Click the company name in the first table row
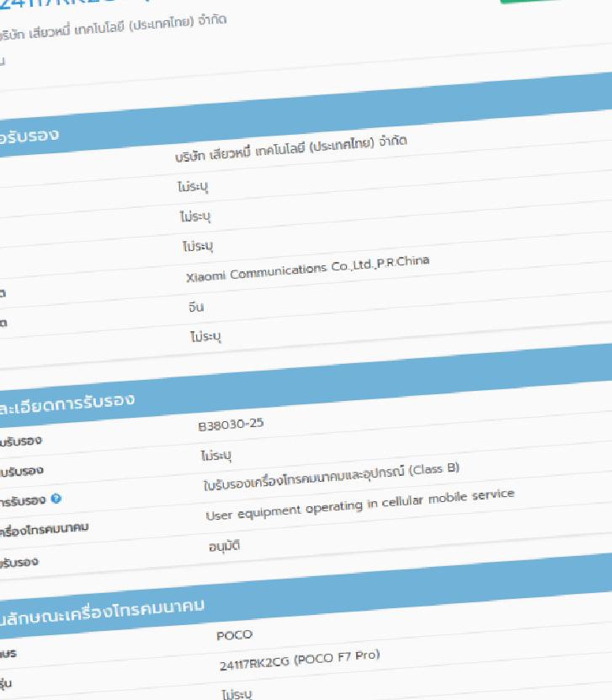Viewport: 612px width, 700px height. click(x=290, y=148)
